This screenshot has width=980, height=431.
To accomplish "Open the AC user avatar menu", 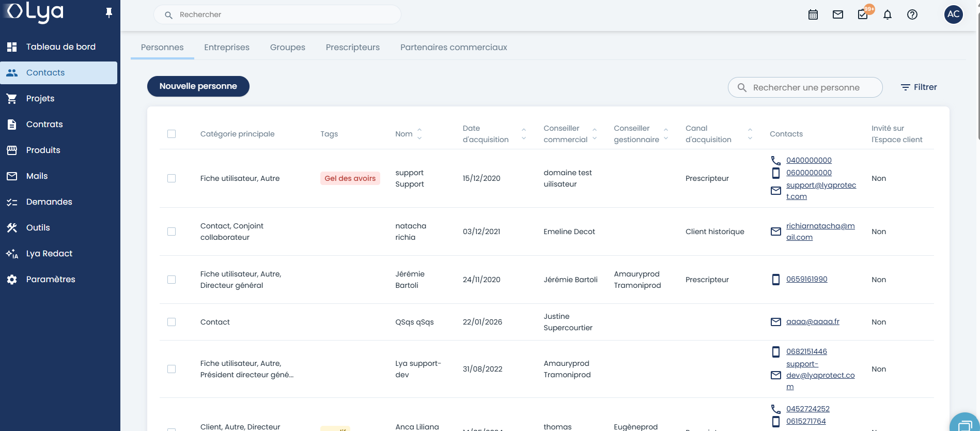I will [953, 14].
